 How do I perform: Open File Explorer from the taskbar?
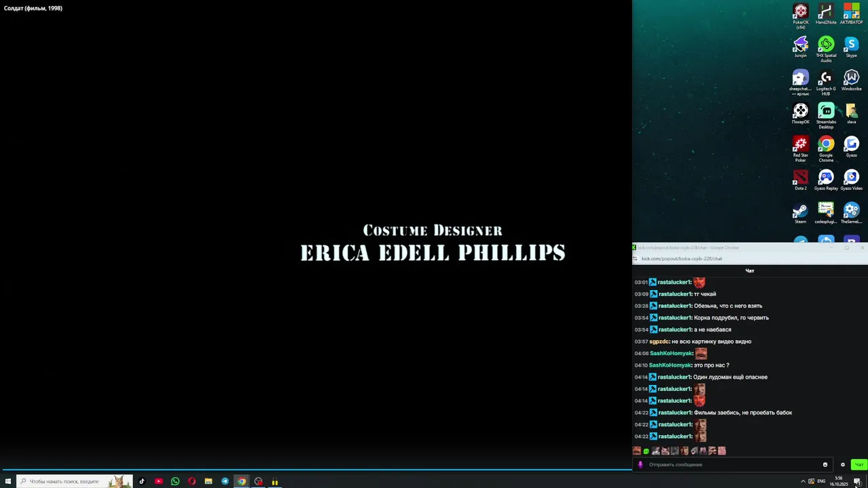click(208, 481)
